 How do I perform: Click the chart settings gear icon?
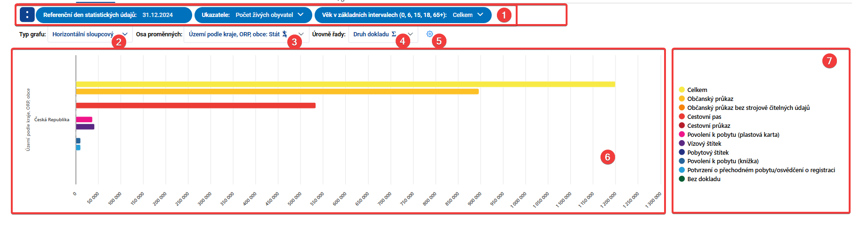click(x=430, y=34)
